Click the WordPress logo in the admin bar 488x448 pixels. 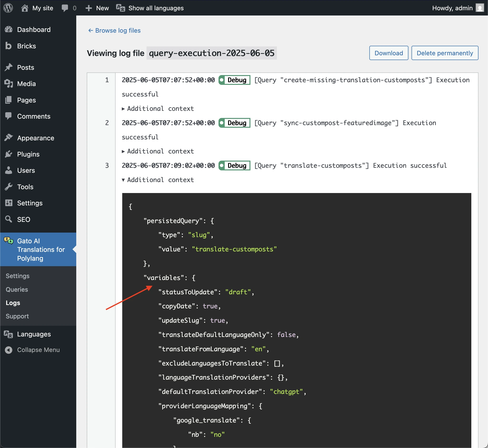8,8
